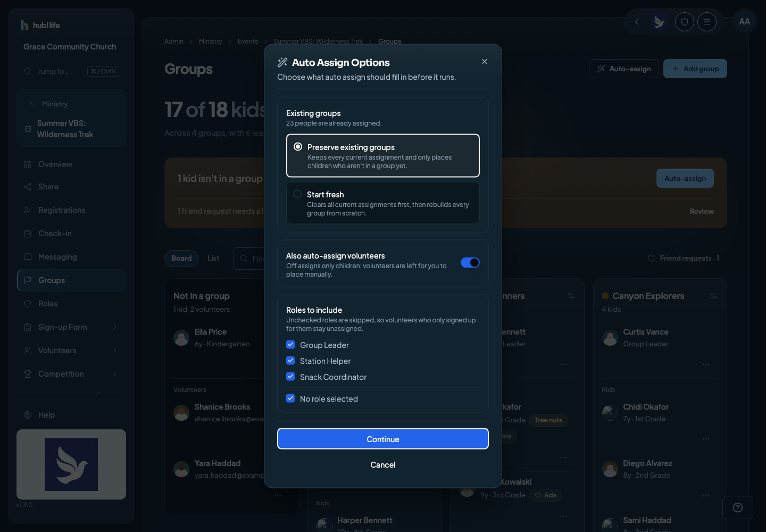The height and width of the screenshot is (532, 766).
Task: Uncheck the Snack Coordinator role checkbox
Action: (x=290, y=377)
